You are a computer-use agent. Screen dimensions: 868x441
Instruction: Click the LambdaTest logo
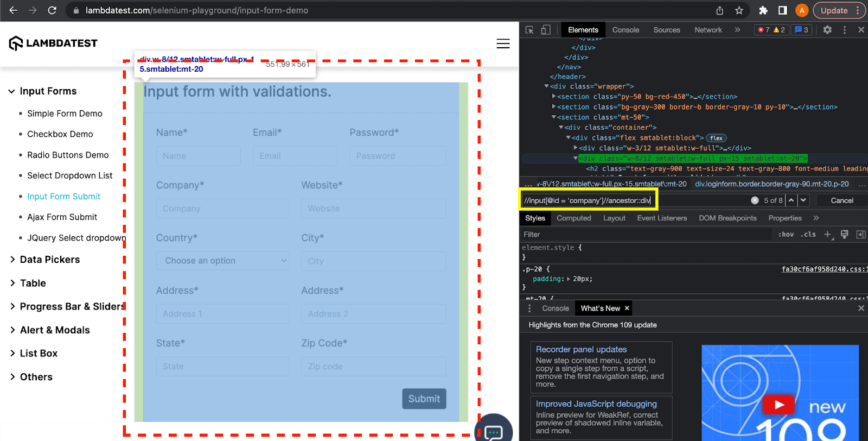53,43
